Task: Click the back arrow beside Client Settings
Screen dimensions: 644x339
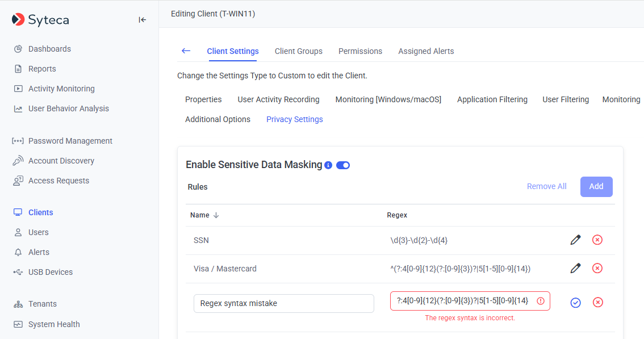Action: [x=186, y=51]
